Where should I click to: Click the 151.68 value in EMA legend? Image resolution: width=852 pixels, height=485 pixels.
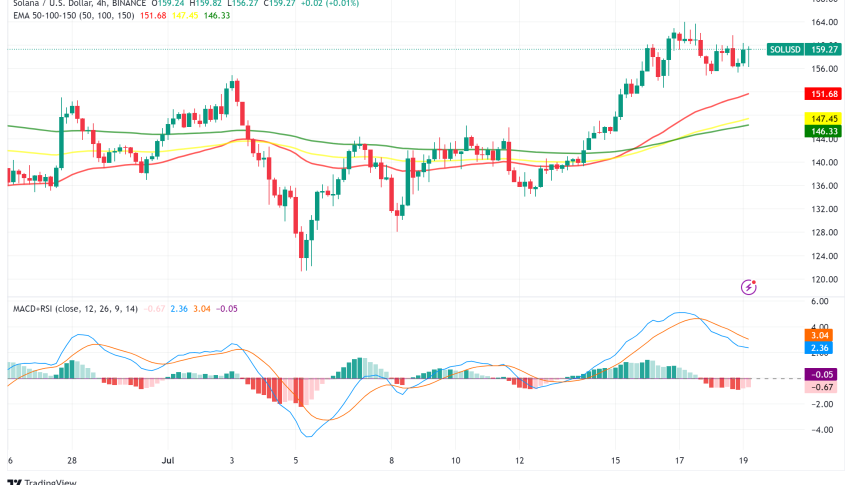153,16
